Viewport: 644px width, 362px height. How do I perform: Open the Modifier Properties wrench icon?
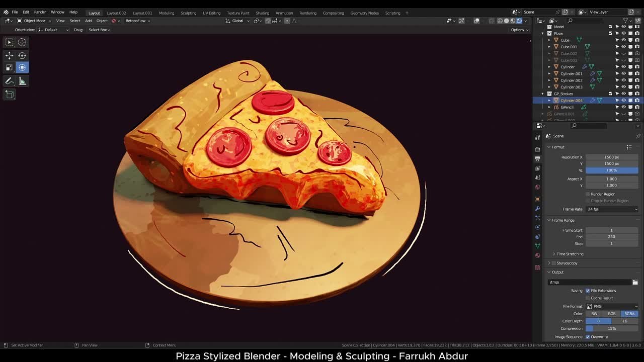[x=537, y=208]
